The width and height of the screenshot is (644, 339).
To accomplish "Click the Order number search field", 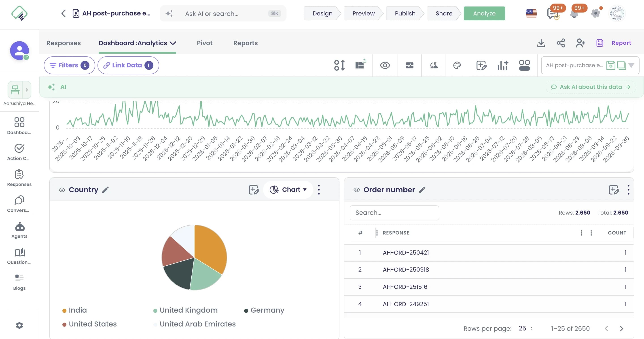I will pyautogui.click(x=394, y=213).
